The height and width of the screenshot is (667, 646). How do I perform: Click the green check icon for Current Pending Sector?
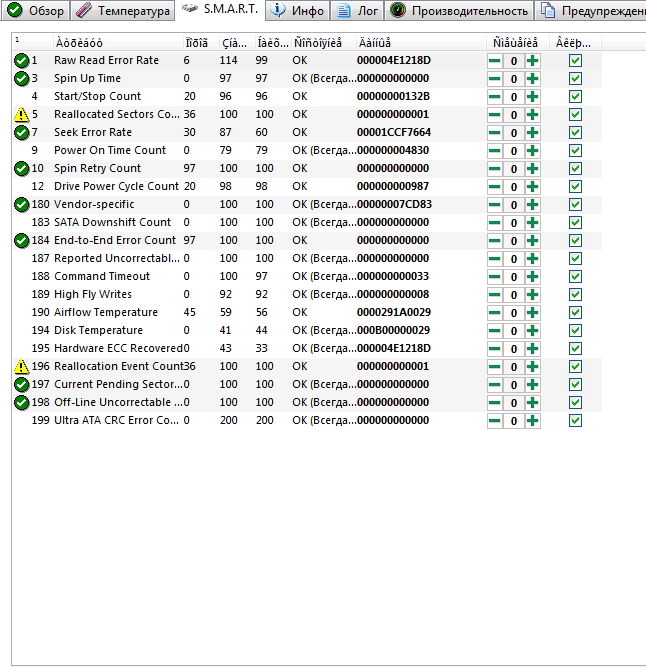tap(21, 384)
